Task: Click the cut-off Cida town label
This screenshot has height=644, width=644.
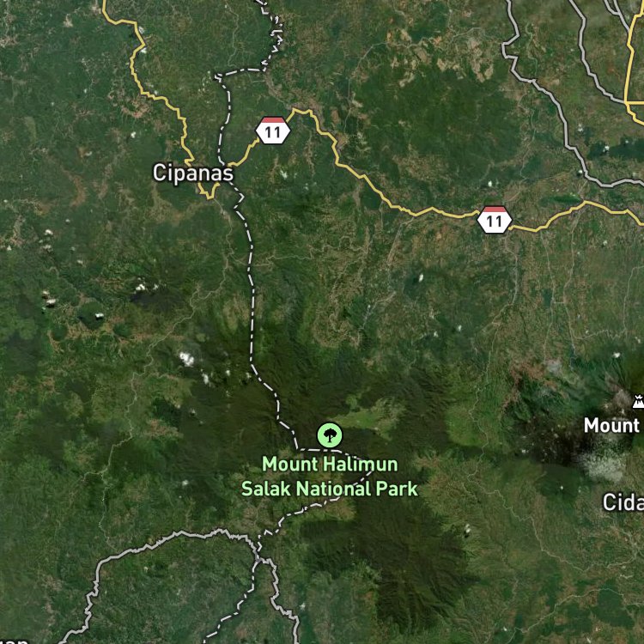Action: pos(623,502)
